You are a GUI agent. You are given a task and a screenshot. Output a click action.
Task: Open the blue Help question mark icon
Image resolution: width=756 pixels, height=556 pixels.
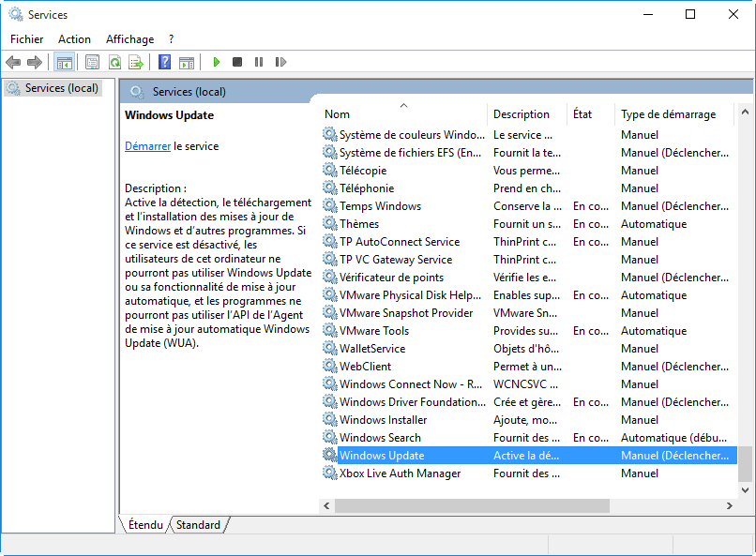pos(164,62)
